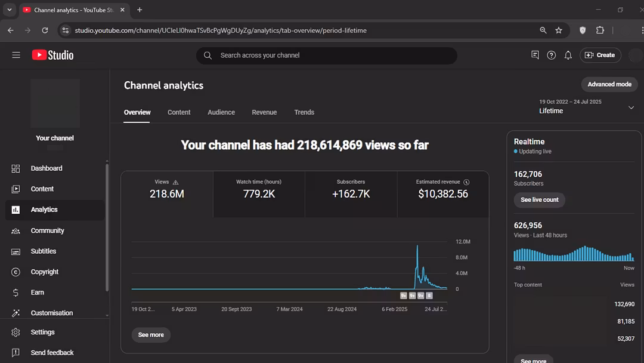Open the browser tab list chevron
The image size is (644, 363).
(10, 10)
